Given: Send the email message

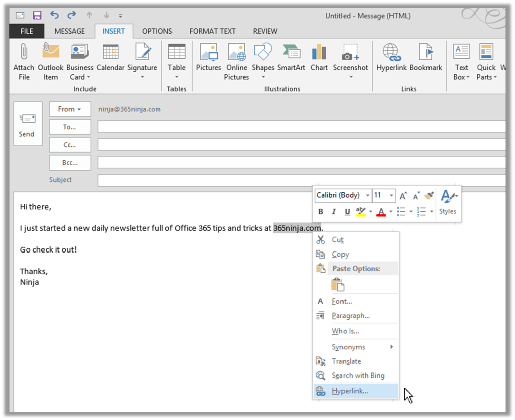Looking at the screenshot, I should (x=28, y=123).
